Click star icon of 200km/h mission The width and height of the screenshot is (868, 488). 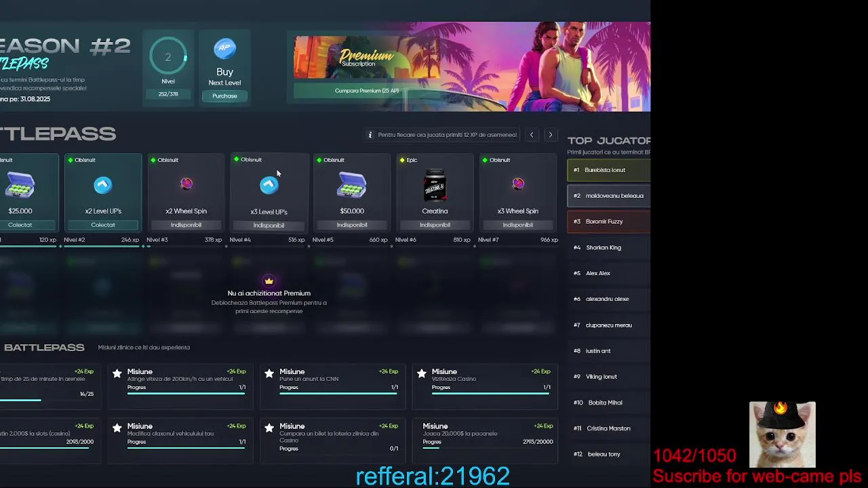coord(117,373)
